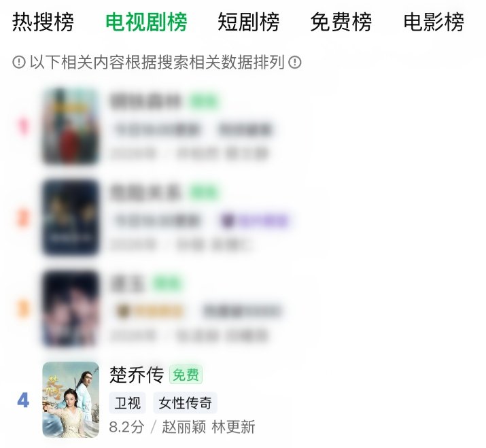Click the 免费 badge beside 楚乔传
The width and height of the screenshot is (486, 448).
(186, 375)
